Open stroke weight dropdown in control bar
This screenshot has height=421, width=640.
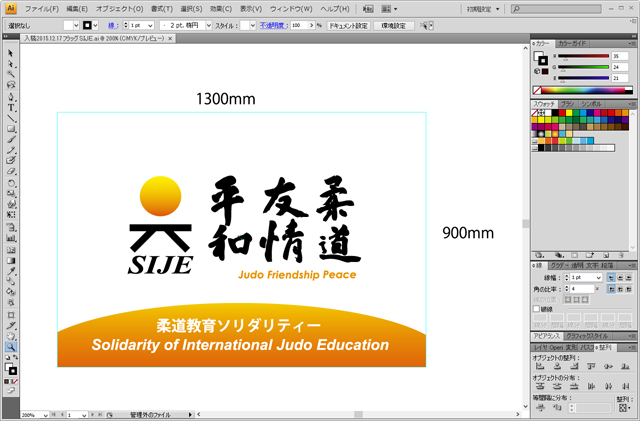(150, 25)
